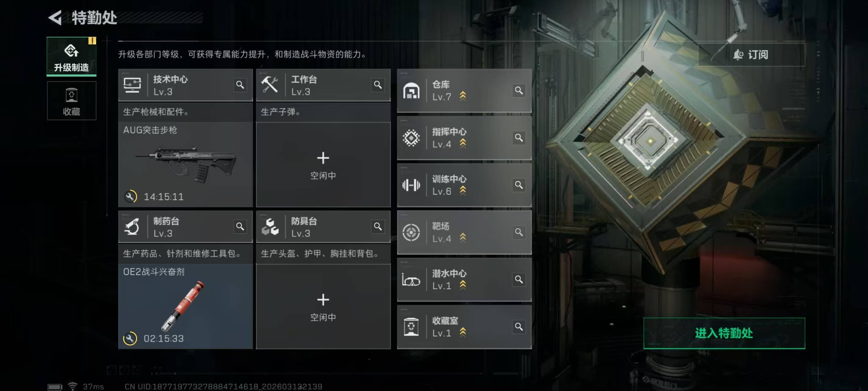Screen dimensions: 868x391
Task: Click the 仓库 upgrade arrow indicator
Action: (463, 96)
